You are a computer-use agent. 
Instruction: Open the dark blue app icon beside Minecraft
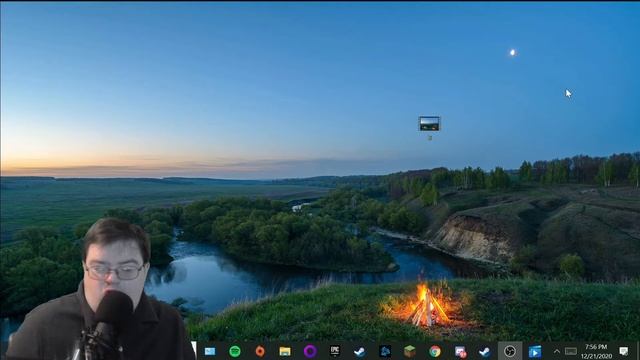coord(384,351)
